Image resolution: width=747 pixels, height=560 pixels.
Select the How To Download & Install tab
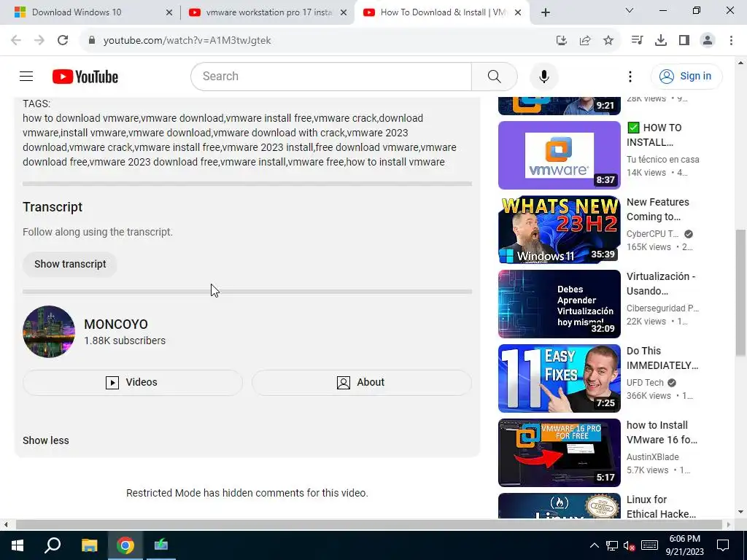pos(443,12)
